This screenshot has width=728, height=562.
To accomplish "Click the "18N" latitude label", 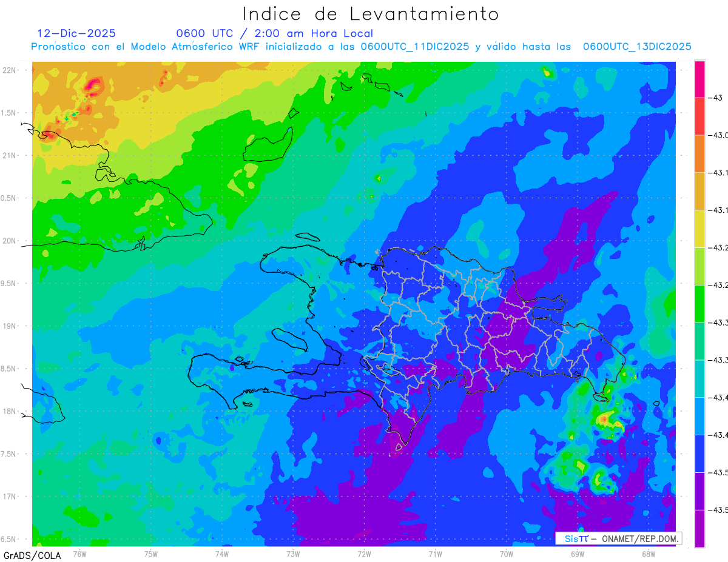I will point(10,411).
